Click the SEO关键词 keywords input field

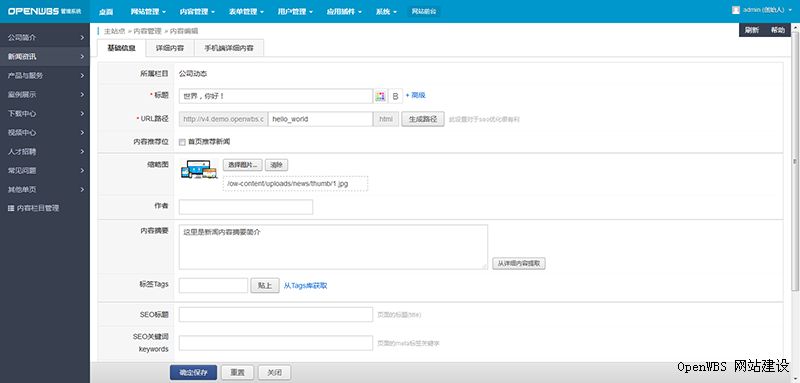tap(276, 343)
